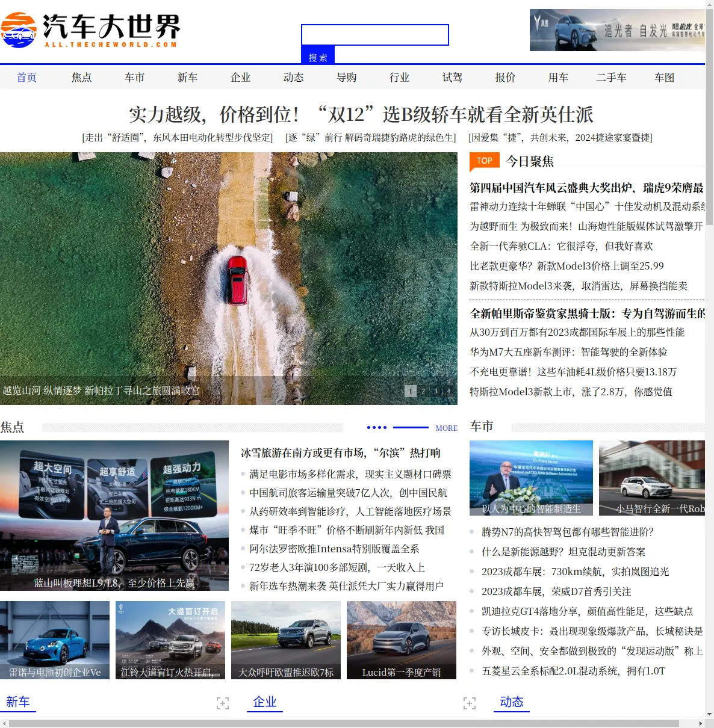Viewport: 714px width, 728px height.
Task: Open the 报价 navigation item
Action: point(506,78)
